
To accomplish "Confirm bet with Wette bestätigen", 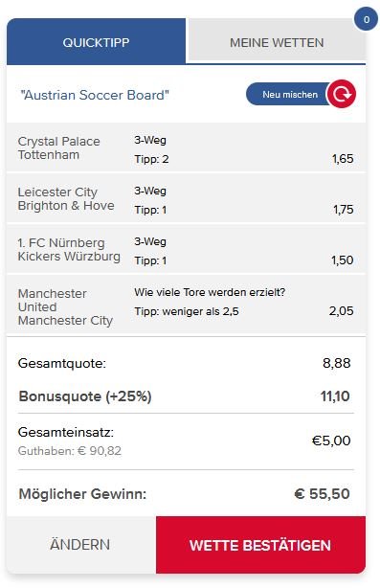I will click(260, 545).
